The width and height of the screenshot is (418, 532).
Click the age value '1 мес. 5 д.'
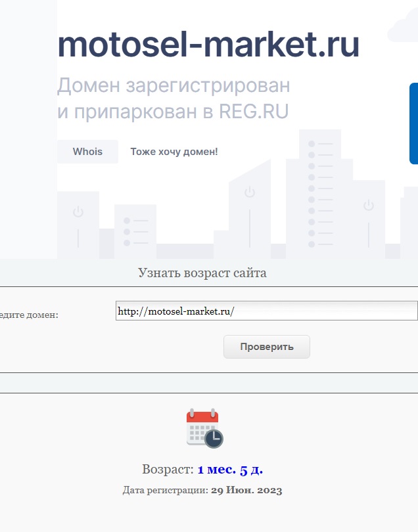click(x=230, y=470)
